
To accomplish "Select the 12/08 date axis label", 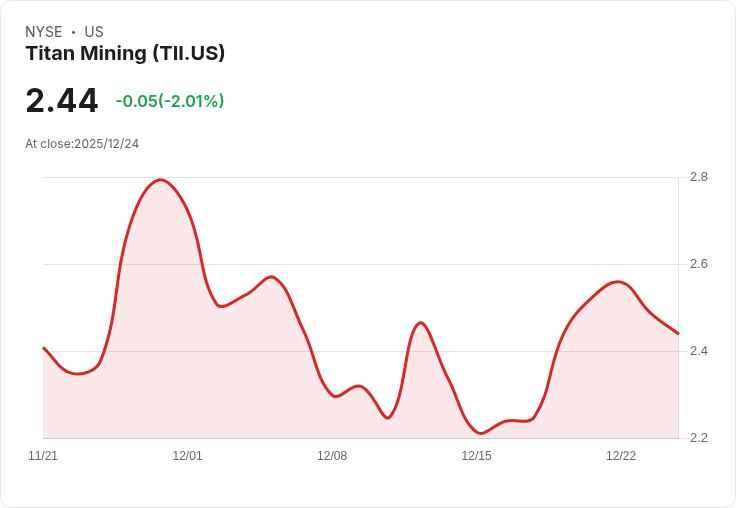I will (332, 456).
